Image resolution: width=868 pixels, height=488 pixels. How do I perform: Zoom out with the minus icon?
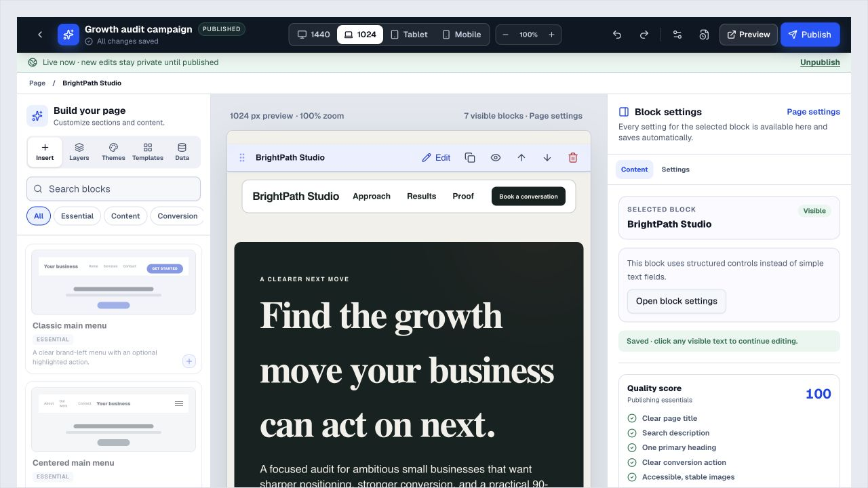[x=505, y=35]
